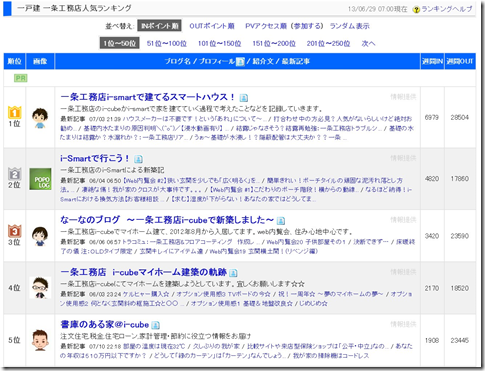The image size is (485, 371).
Task: Open blog 書庫のある家@i-cube
Action: (x=105, y=325)
